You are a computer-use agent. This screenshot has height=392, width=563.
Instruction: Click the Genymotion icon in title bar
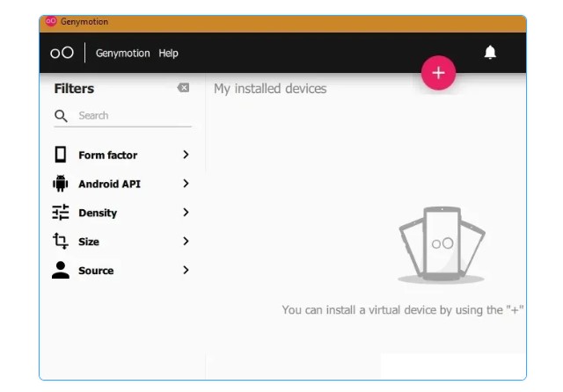point(51,21)
